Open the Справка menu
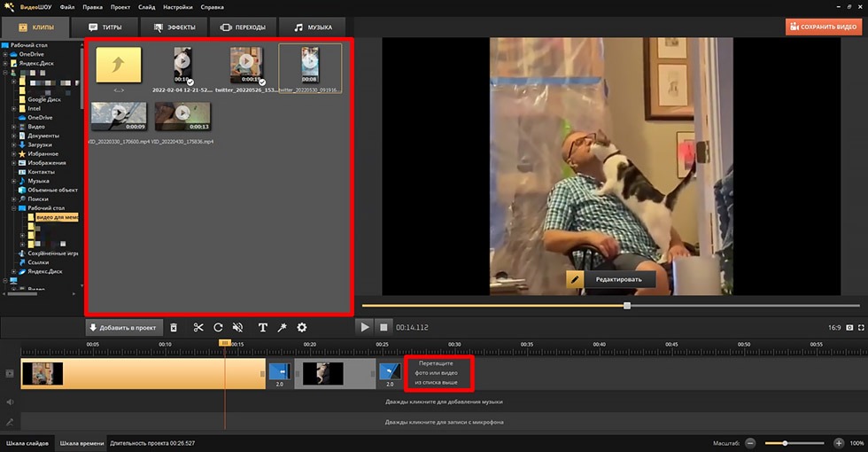The width and height of the screenshot is (868, 452). 212,7
